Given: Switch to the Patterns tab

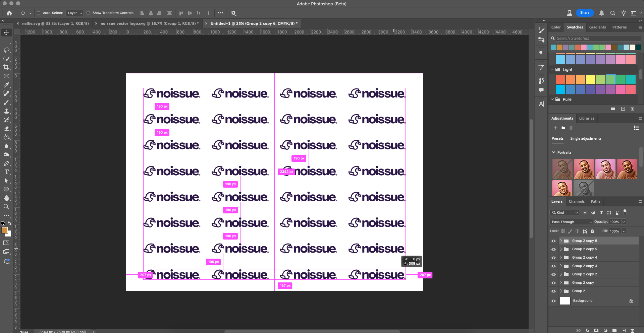Looking at the screenshot, I should pos(619,27).
